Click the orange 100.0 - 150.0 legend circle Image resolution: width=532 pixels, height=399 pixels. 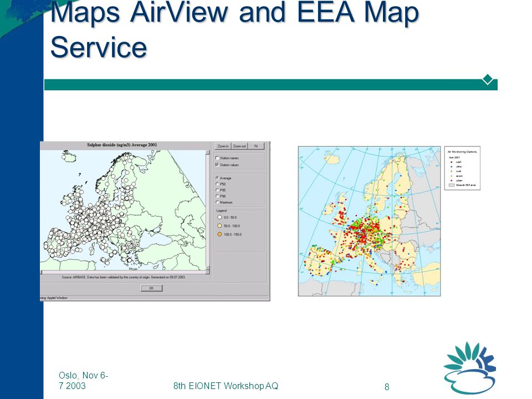point(219,234)
